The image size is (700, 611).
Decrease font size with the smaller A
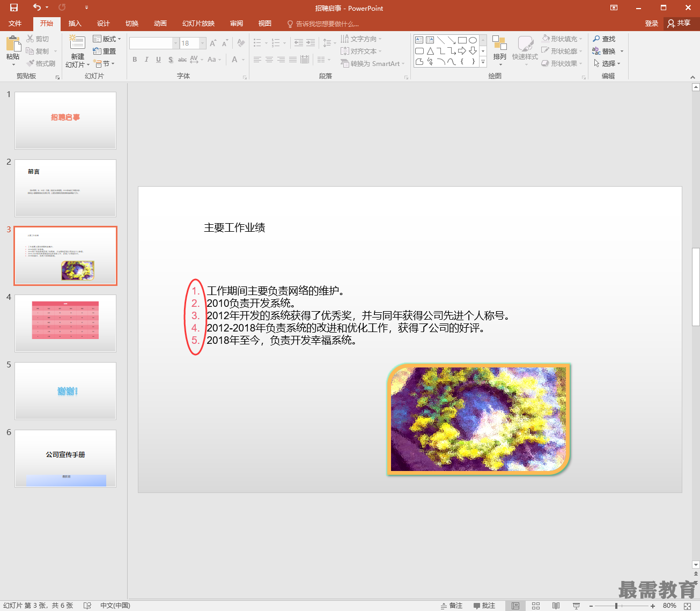click(225, 43)
